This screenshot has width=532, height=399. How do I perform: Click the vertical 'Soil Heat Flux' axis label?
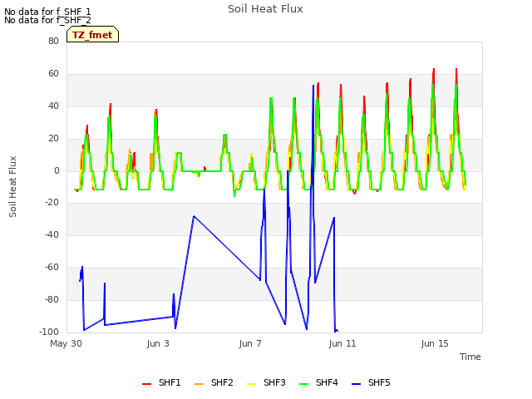tap(12, 186)
